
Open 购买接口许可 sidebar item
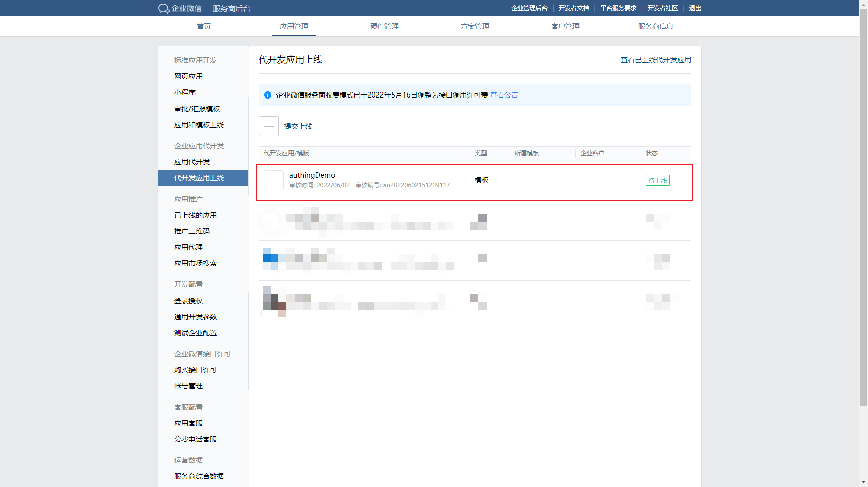pos(196,370)
